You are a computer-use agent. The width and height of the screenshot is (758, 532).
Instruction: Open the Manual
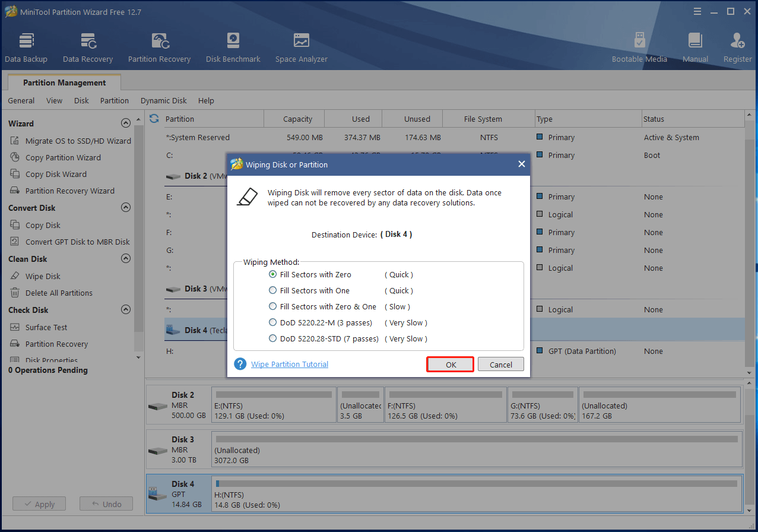[695, 47]
